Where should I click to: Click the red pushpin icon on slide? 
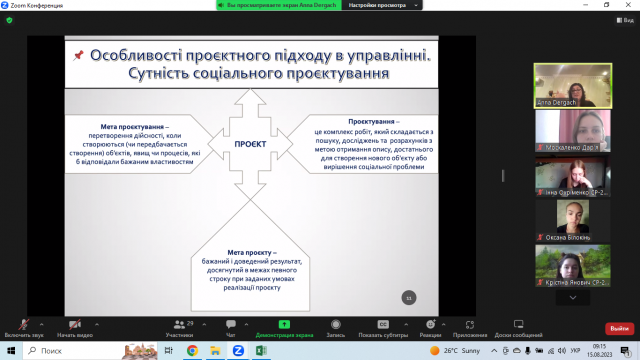coord(78,55)
